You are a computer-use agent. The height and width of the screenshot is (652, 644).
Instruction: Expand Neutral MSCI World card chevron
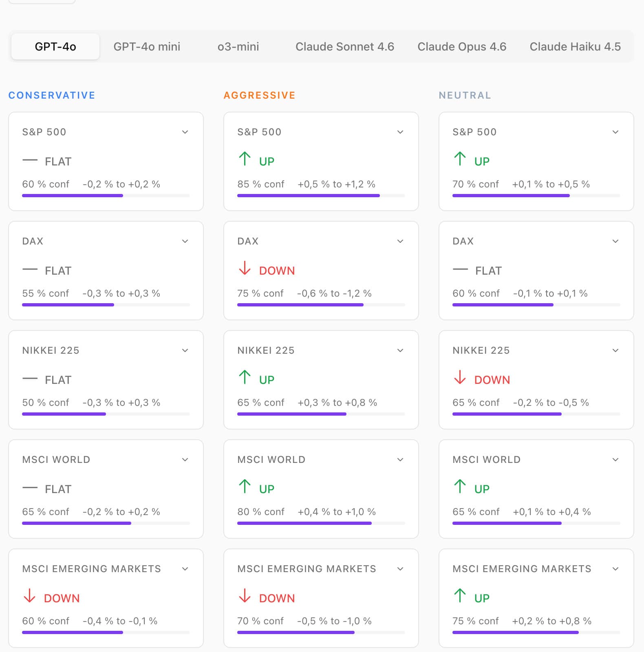point(615,460)
